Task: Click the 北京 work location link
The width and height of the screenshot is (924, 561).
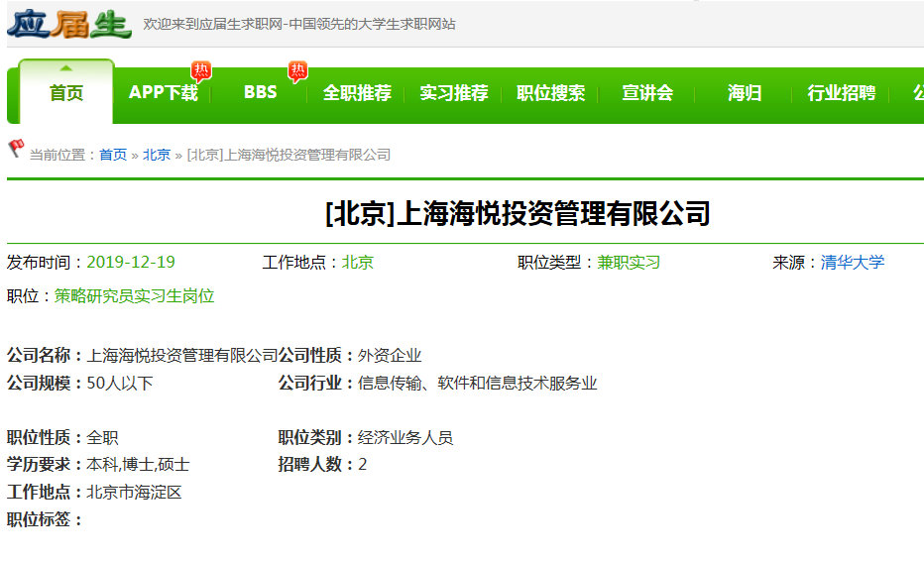Action: [x=358, y=263]
